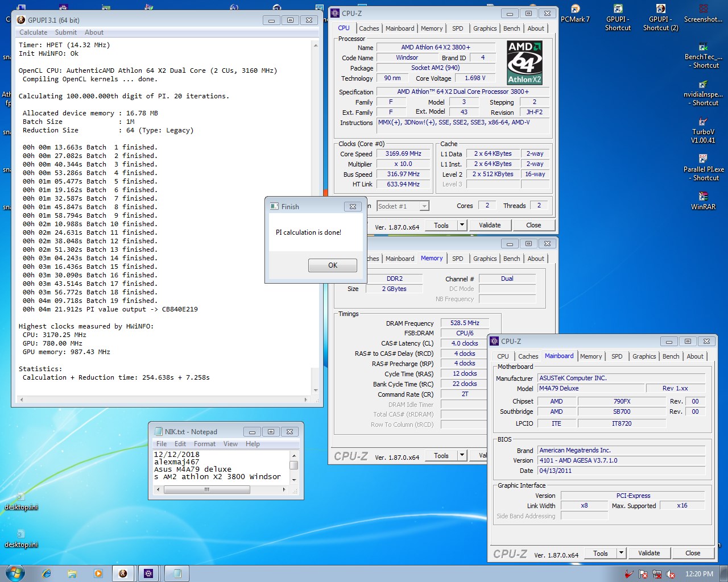Click CPU-Z icon in Mainboard window title
728x582 pixels.
[494, 341]
